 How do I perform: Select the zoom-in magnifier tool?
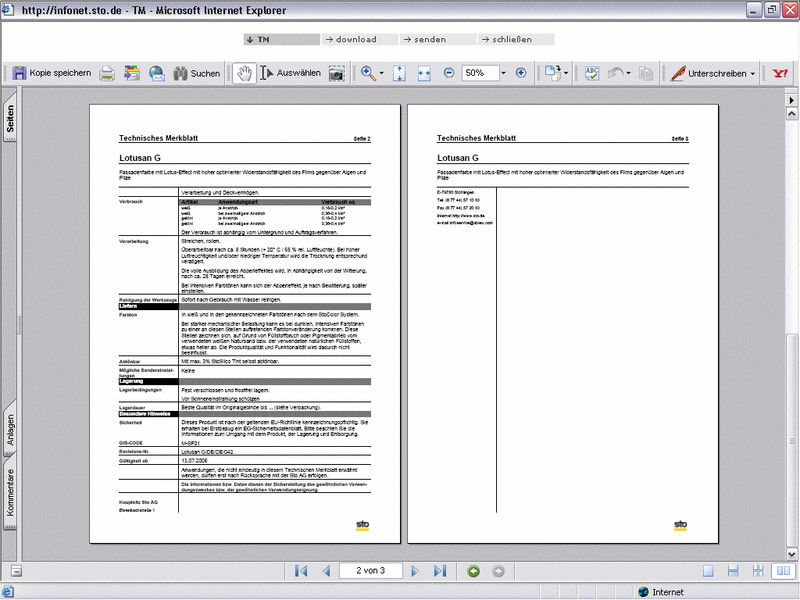pos(368,73)
